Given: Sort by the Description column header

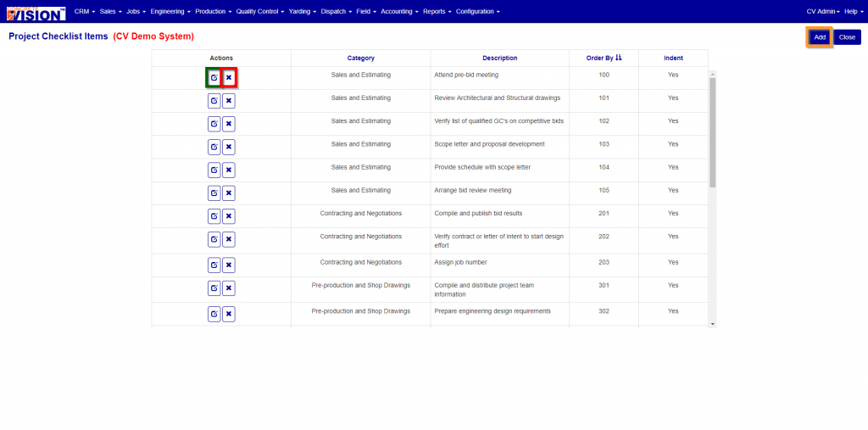Looking at the screenshot, I should 500,58.
